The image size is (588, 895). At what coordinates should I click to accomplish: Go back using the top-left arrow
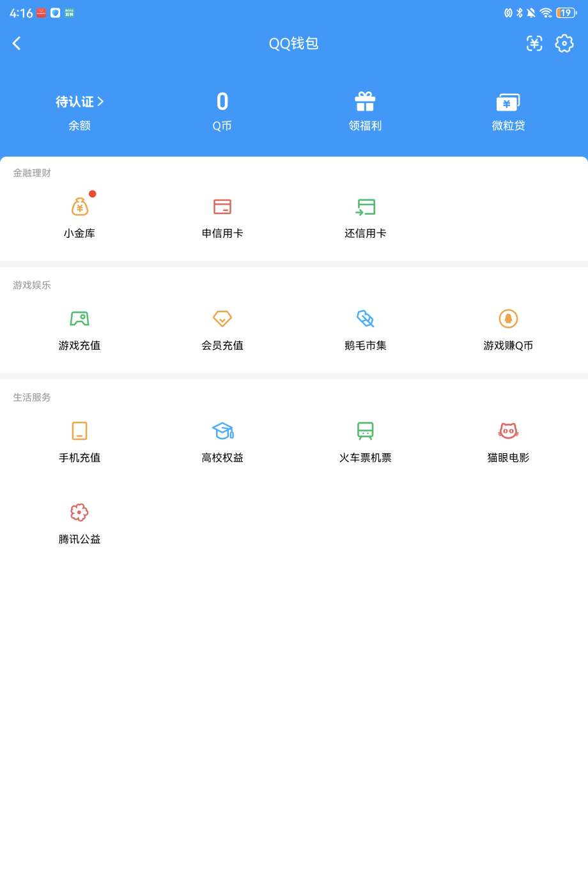coord(17,43)
